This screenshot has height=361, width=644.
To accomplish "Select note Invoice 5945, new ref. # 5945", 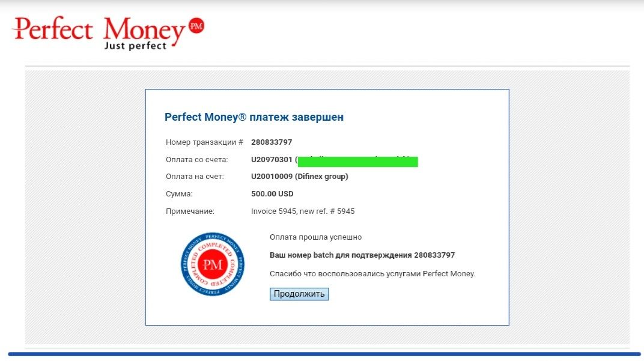I will pyautogui.click(x=303, y=211).
